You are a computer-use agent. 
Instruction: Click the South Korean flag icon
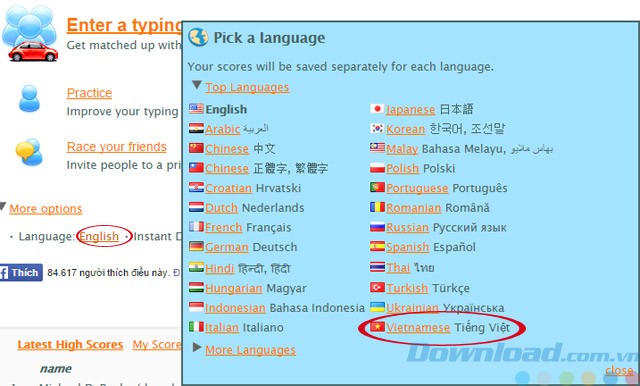point(378,128)
